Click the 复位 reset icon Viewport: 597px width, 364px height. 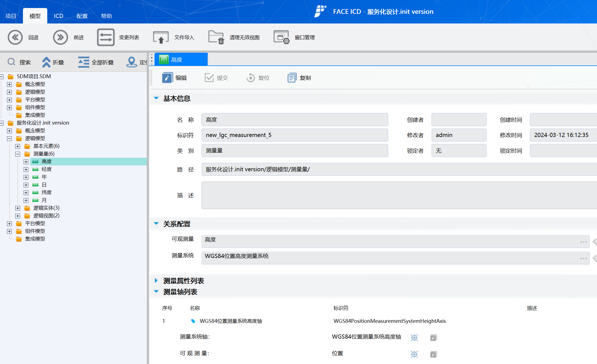click(250, 78)
